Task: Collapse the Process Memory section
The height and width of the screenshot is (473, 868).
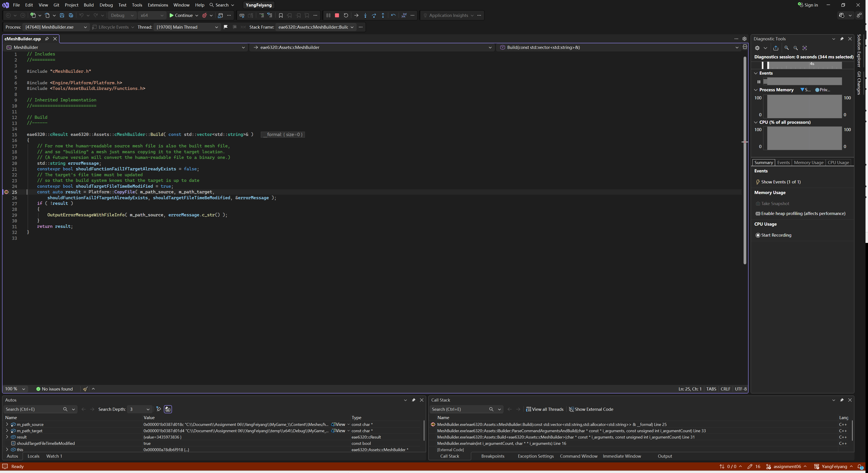Action: pyautogui.click(x=756, y=90)
